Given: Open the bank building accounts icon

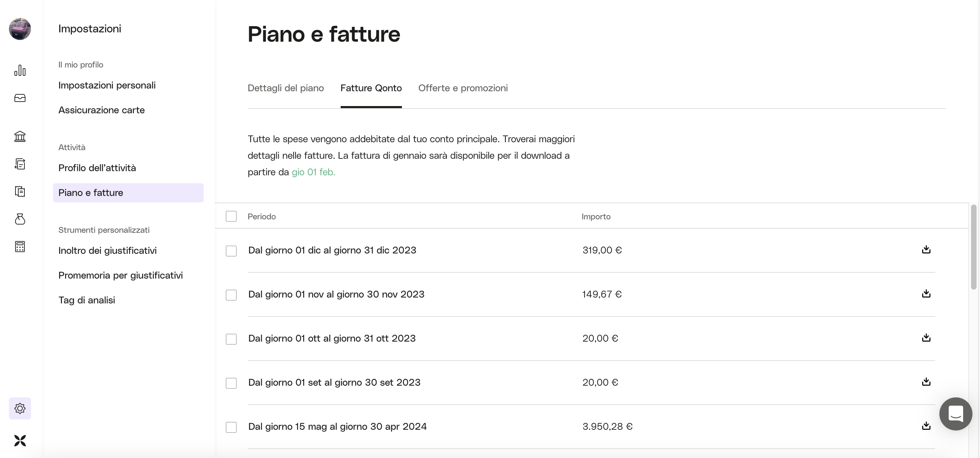Looking at the screenshot, I should click(x=20, y=136).
